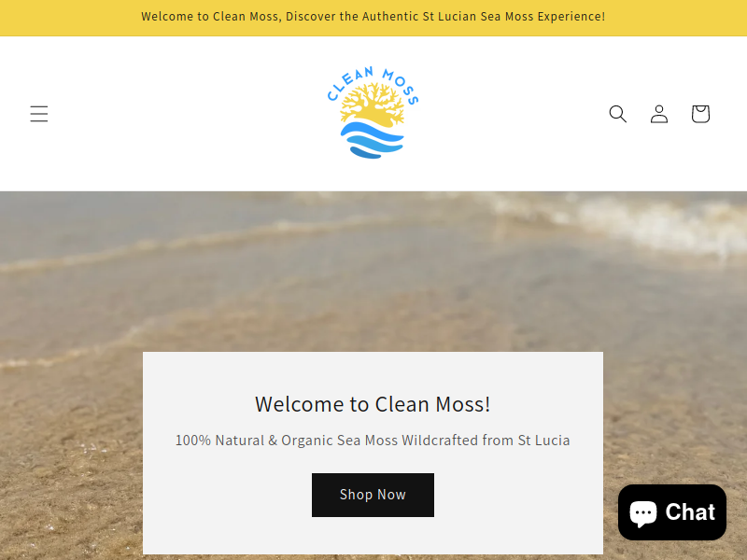This screenshot has width=747, height=560.
Task: Click the Welcome to Clean Moss! heading
Action: [x=373, y=404]
